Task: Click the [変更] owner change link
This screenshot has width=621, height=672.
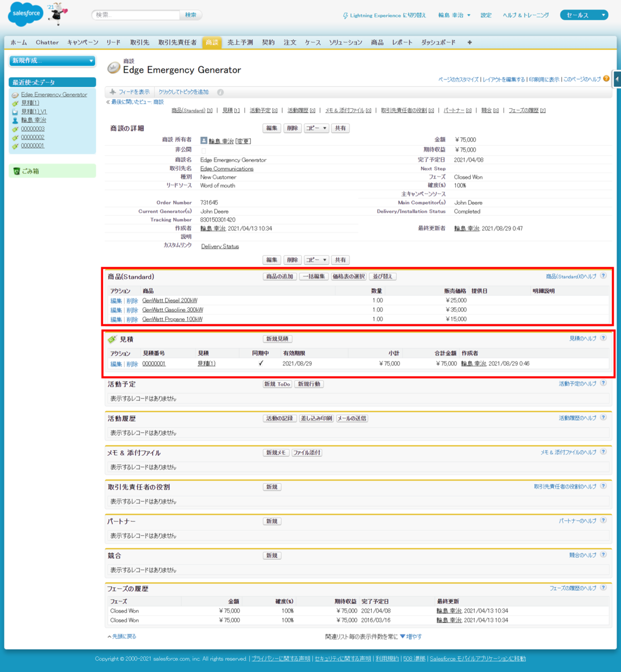Action: [x=243, y=142]
